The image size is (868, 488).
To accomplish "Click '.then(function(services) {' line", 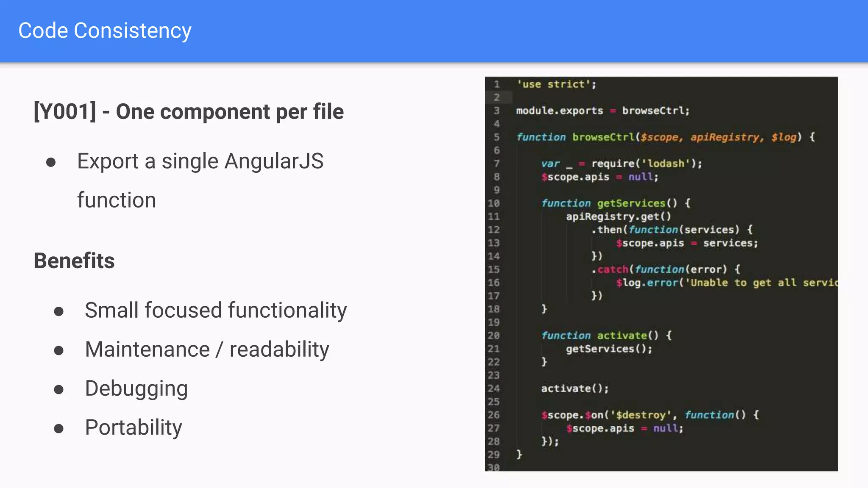I will (672, 230).
